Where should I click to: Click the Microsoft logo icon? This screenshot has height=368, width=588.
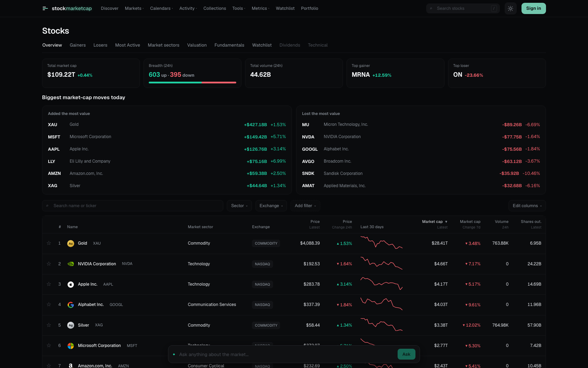coord(71,346)
